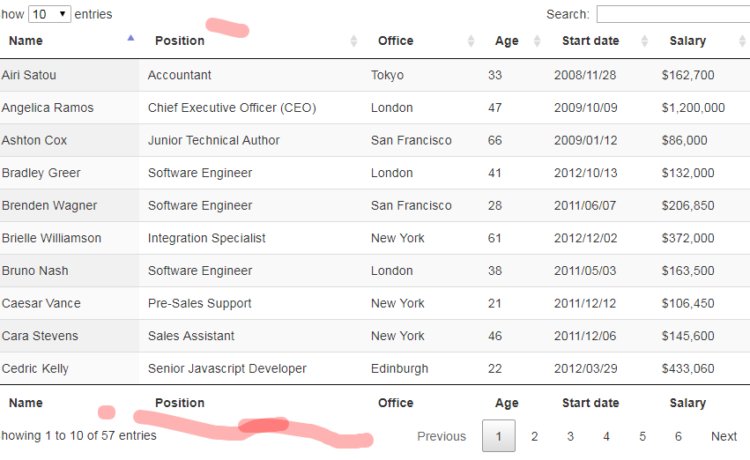Select the Bradley Greer name cell
Screen dimensions: 750x460
[x=69, y=173]
